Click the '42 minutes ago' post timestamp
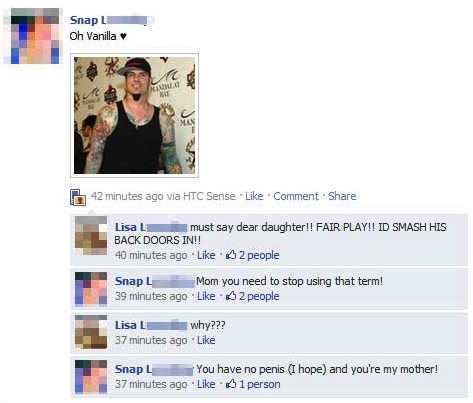The height and width of the screenshot is (403, 473). [127, 196]
